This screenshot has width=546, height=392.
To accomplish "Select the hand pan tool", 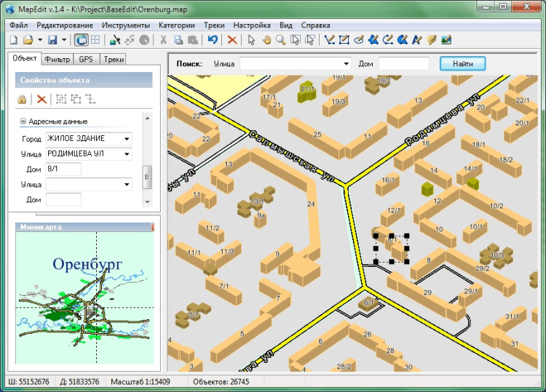I will coord(266,40).
